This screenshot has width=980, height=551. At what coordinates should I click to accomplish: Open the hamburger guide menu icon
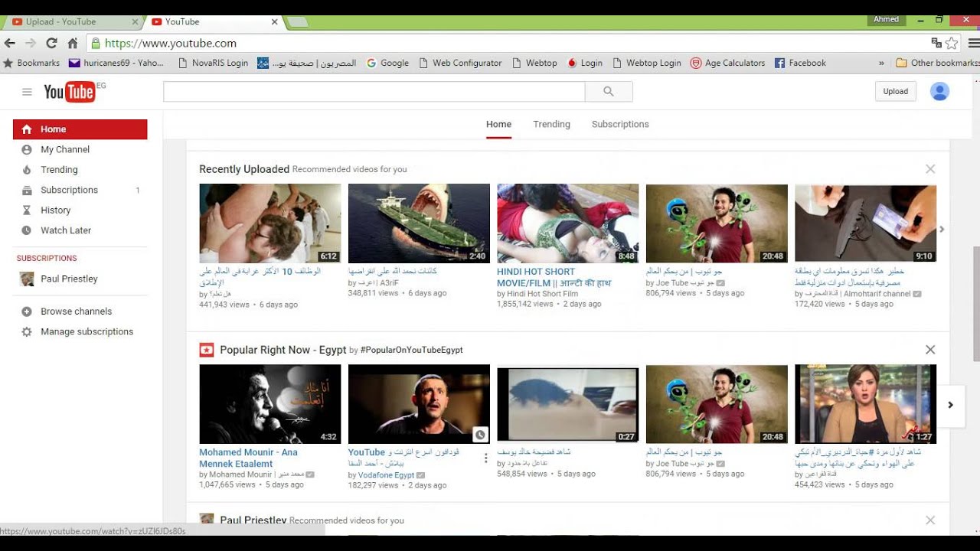pyautogui.click(x=27, y=92)
